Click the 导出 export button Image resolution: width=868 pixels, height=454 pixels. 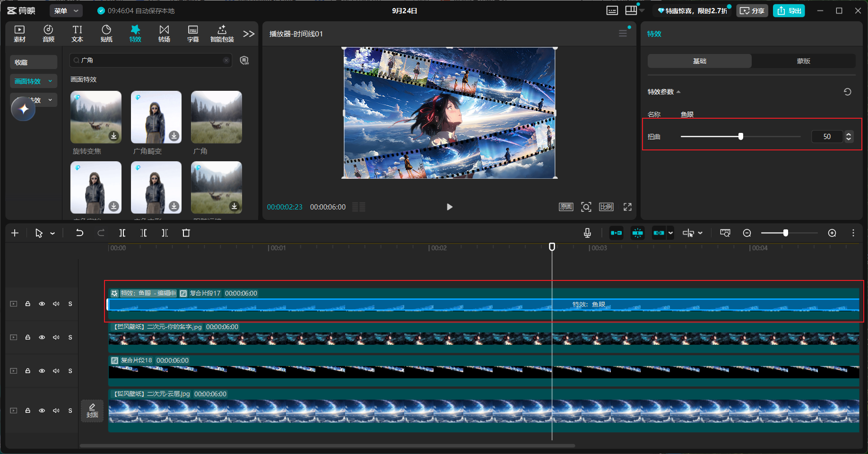click(789, 10)
